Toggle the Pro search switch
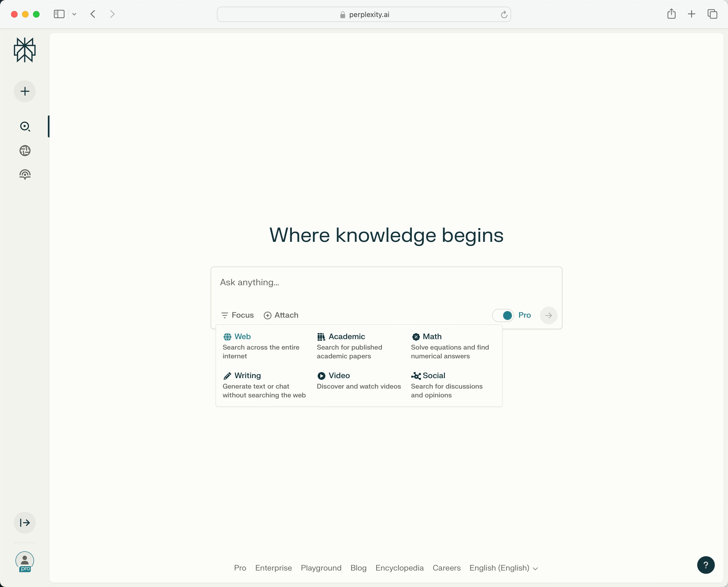Screen dimensions: 728x587 click(503, 315)
